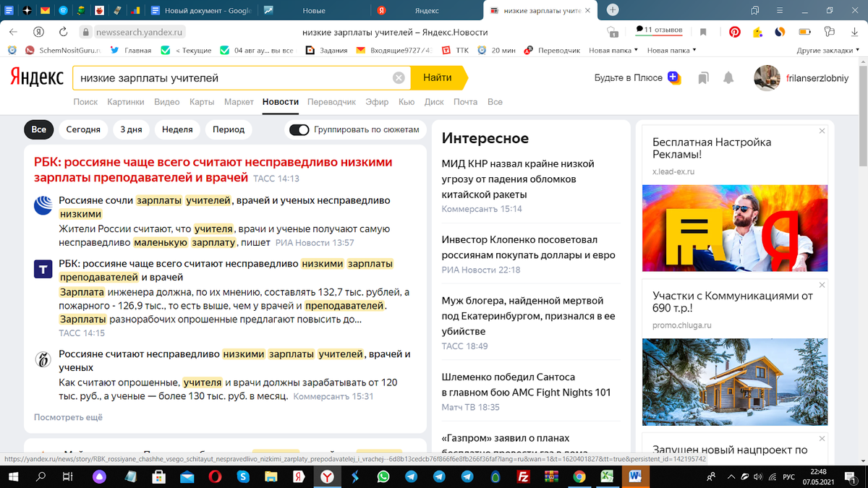This screenshot has height=488, width=868.
Task: Open the Все services tab
Action: (x=495, y=102)
